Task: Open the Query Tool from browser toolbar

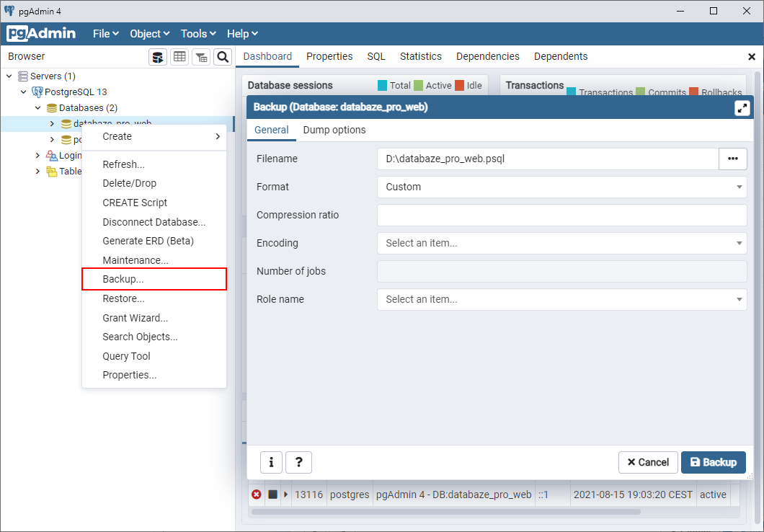Action: (x=158, y=56)
